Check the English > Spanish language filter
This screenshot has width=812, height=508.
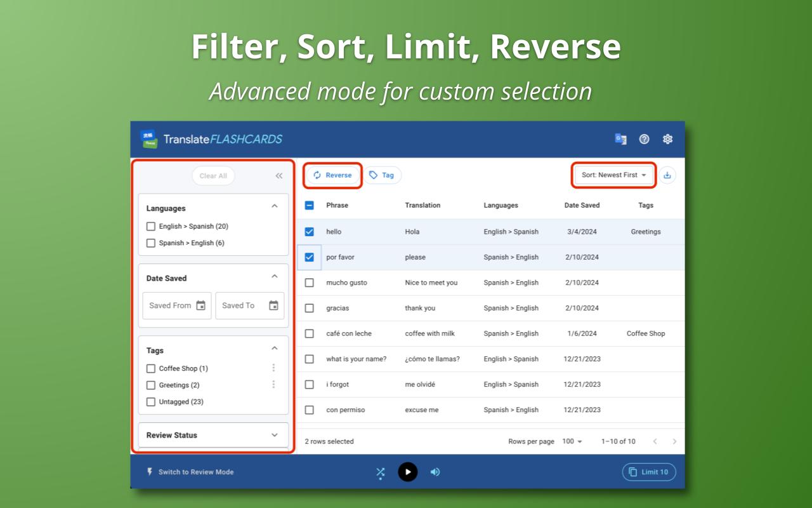[x=151, y=226]
